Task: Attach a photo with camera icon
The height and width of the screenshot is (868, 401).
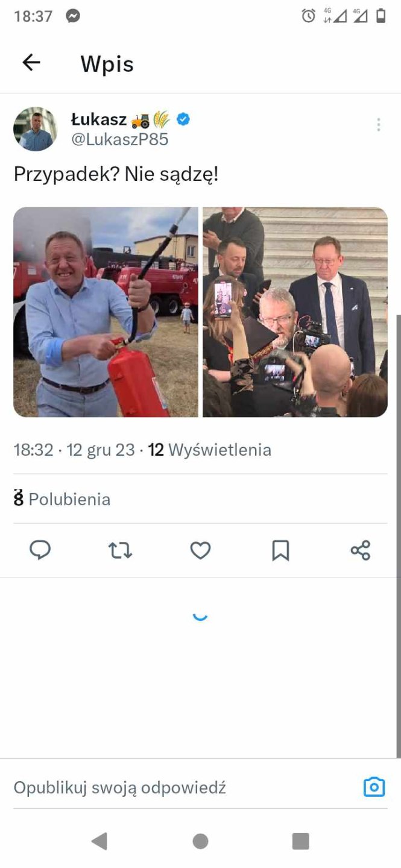Action: (374, 787)
